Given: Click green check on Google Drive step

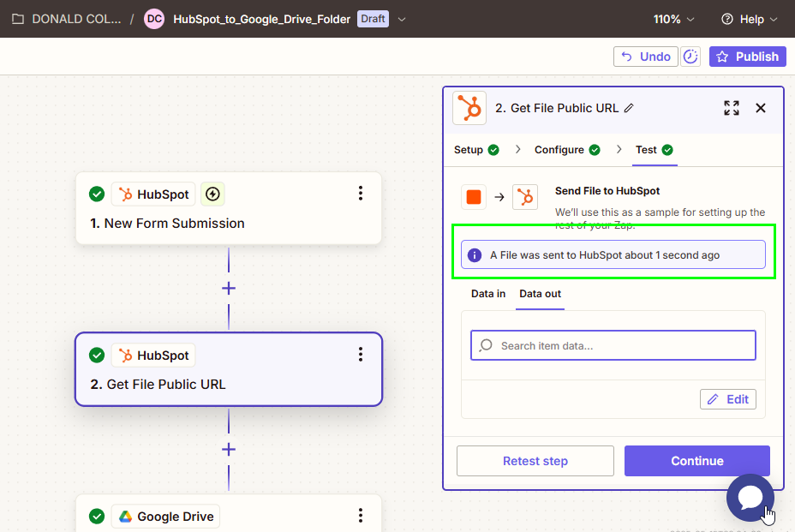Looking at the screenshot, I should click(x=97, y=517).
